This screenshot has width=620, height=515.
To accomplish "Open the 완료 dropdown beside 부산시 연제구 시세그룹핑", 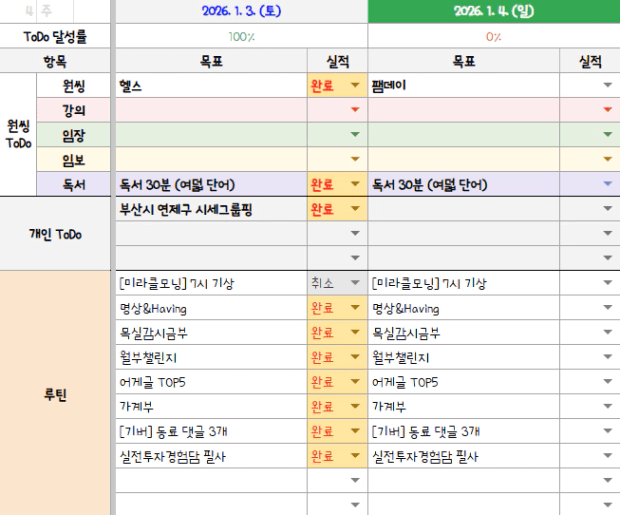I will point(355,208).
